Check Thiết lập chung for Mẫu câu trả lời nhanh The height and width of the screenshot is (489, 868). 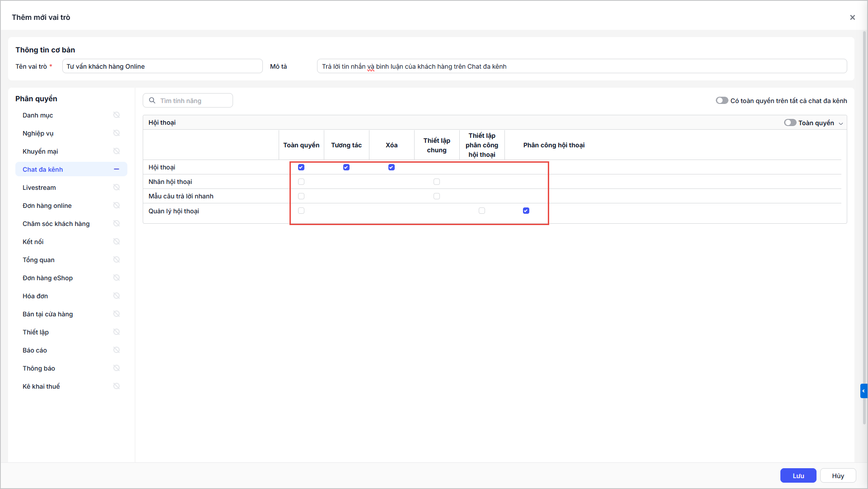(437, 196)
